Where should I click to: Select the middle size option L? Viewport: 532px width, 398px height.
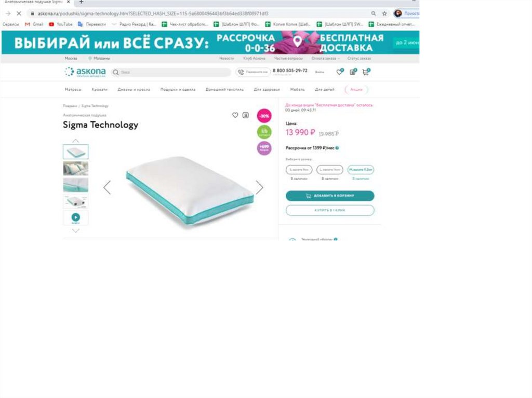coord(330,170)
